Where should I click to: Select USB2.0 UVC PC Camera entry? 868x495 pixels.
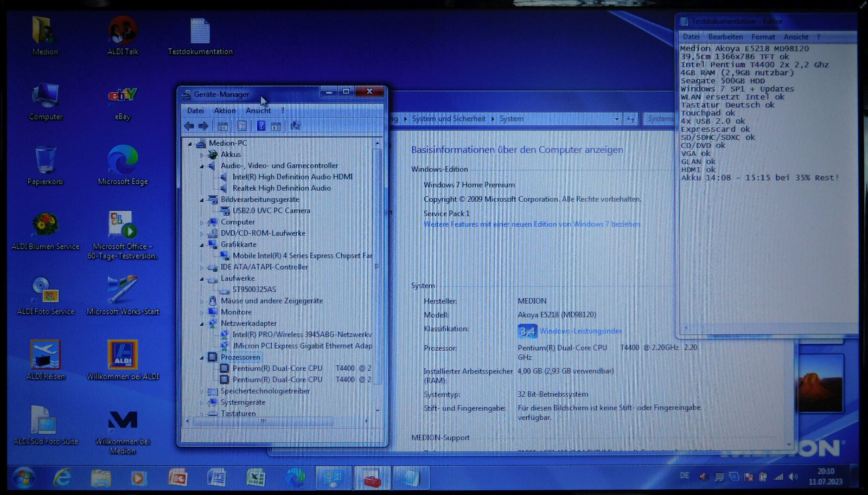click(271, 211)
